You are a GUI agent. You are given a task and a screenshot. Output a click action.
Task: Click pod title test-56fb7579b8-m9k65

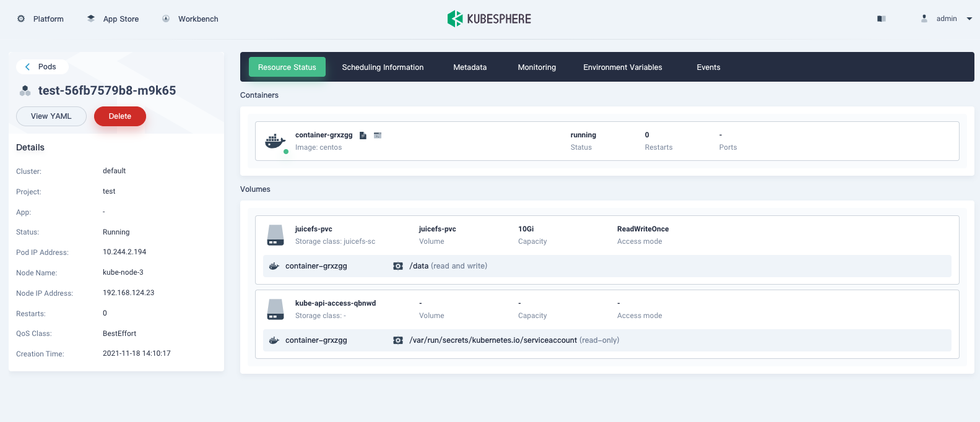point(107,90)
